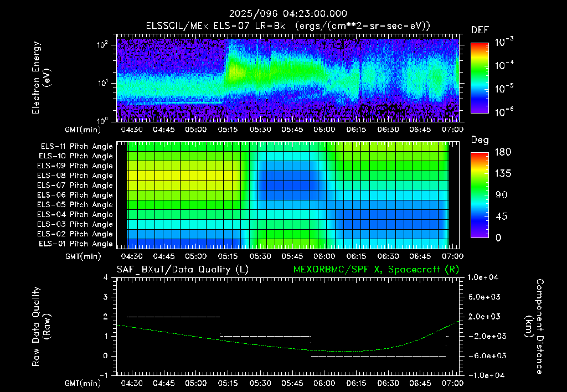Click the 2.0e+03 distance tick label
Viewport: 567px width, 392px height.
coord(484,317)
